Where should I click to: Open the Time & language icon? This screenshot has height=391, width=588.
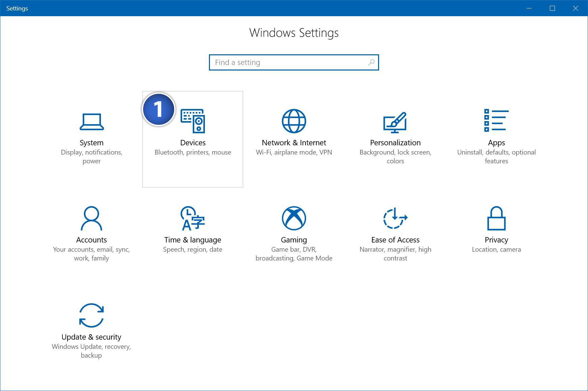click(193, 218)
